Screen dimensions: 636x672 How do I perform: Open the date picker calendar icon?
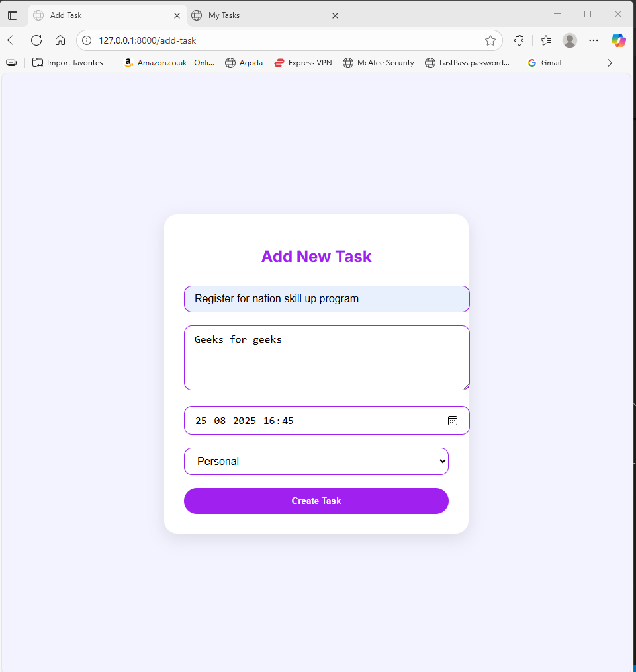point(453,421)
